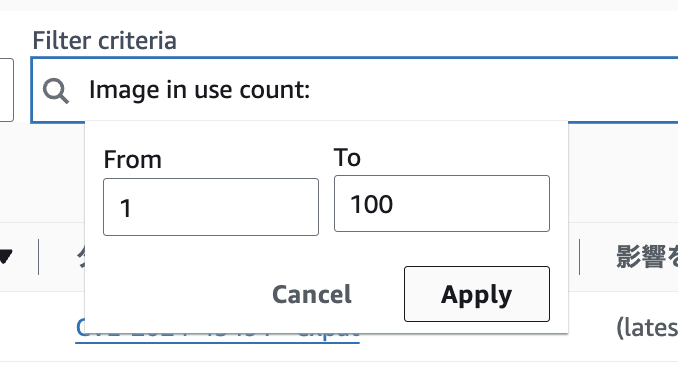Click into the Image in use count filter box
Viewport: 678px width, 366px height.
click(355, 90)
